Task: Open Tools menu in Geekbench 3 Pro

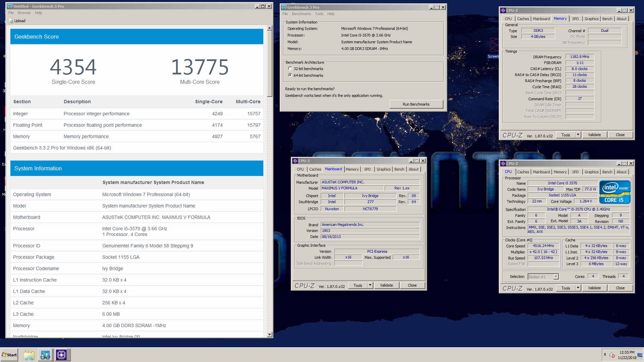Action: click(x=319, y=14)
